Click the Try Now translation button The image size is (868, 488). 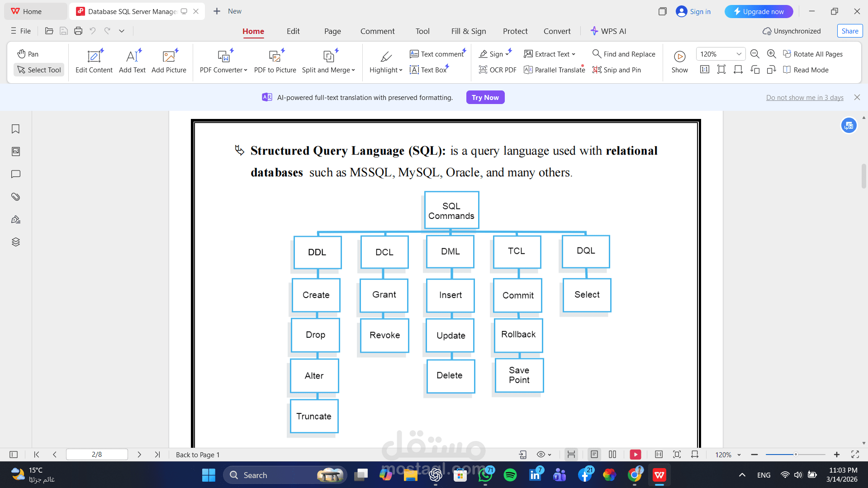[x=485, y=97]
